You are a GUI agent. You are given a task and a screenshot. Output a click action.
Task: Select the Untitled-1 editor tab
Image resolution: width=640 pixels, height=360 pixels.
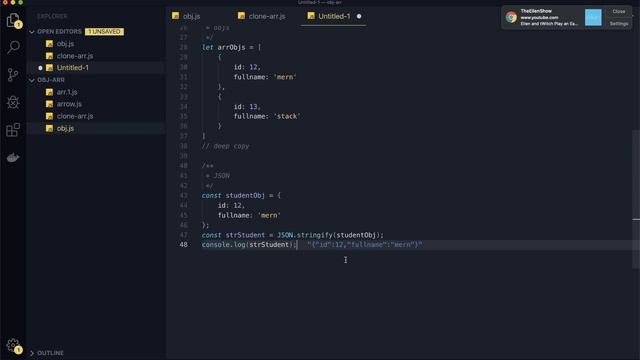pos(333,16)
